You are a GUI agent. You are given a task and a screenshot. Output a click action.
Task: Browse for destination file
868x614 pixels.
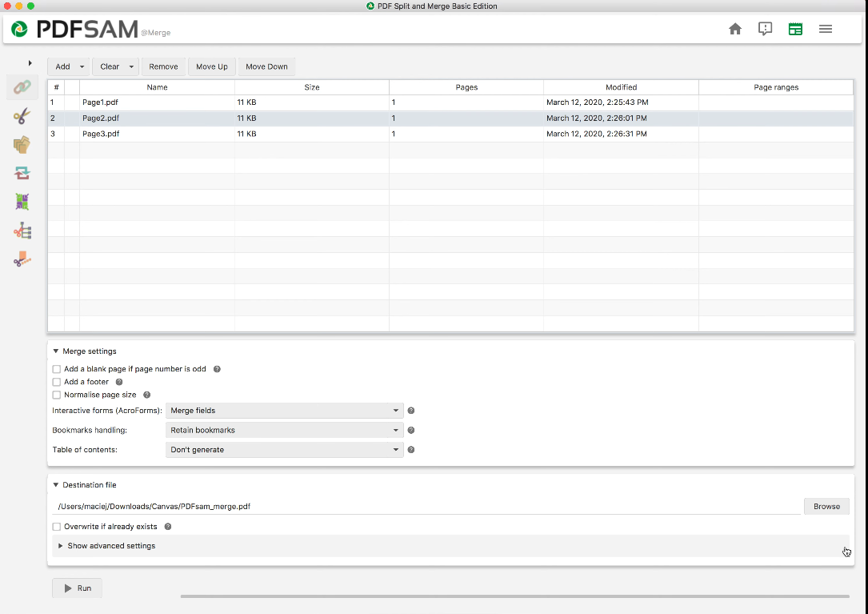826,507
